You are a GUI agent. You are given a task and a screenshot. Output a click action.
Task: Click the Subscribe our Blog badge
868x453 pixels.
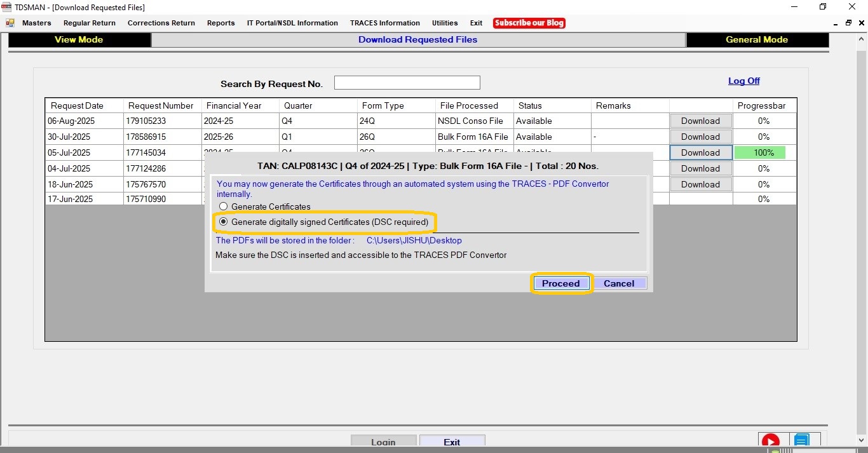coord(529,23)
